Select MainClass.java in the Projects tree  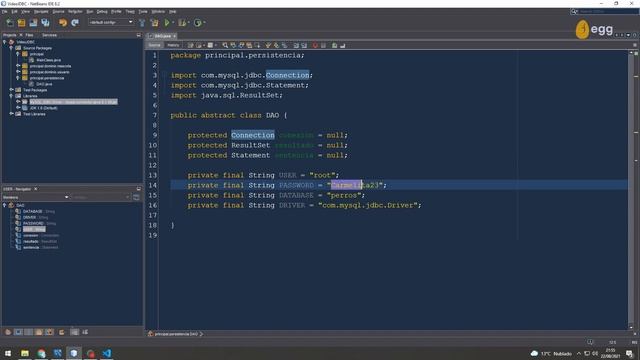49,60
